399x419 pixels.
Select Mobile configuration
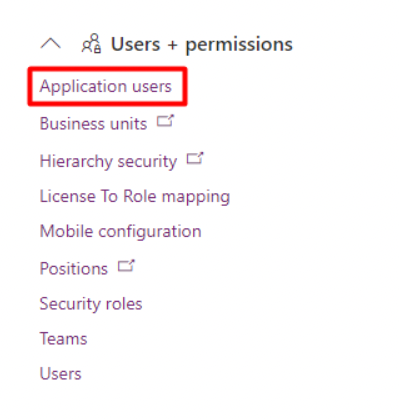tap(120, 231)
